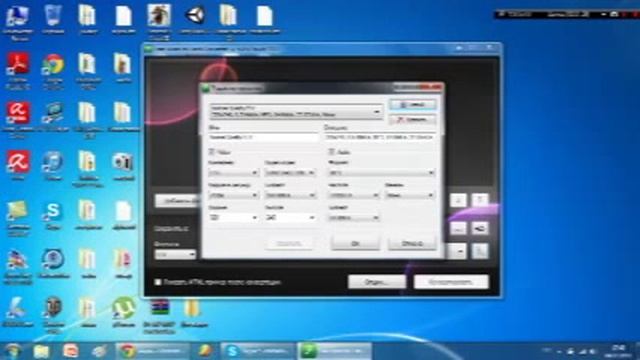Open the audio channels dropdown

pos(410,196)
